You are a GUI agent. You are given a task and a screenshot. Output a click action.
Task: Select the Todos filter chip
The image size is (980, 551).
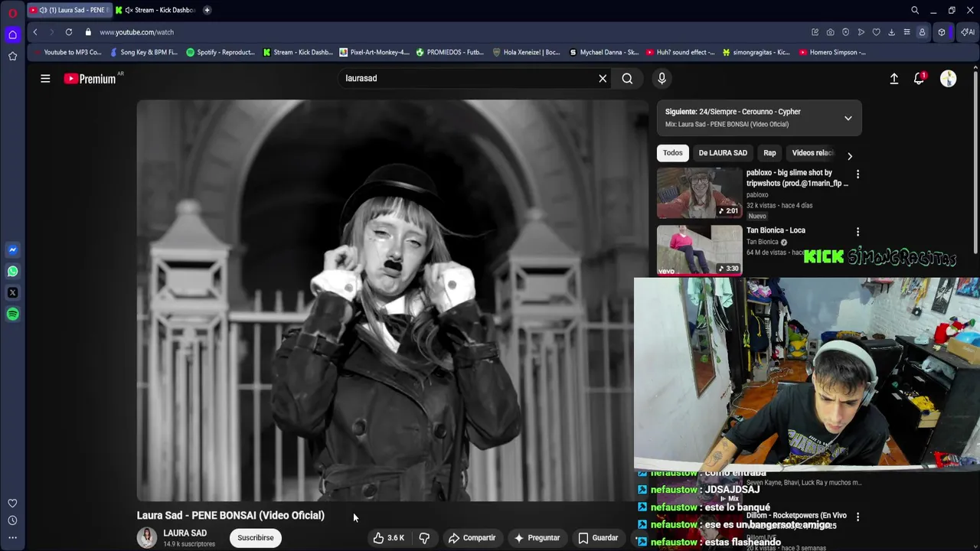coord(672,153)
